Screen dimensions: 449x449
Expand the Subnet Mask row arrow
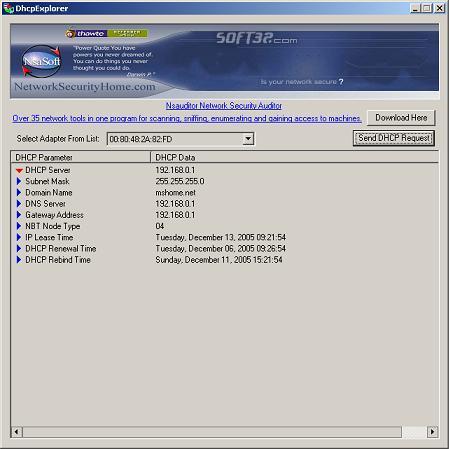point(19,181)
